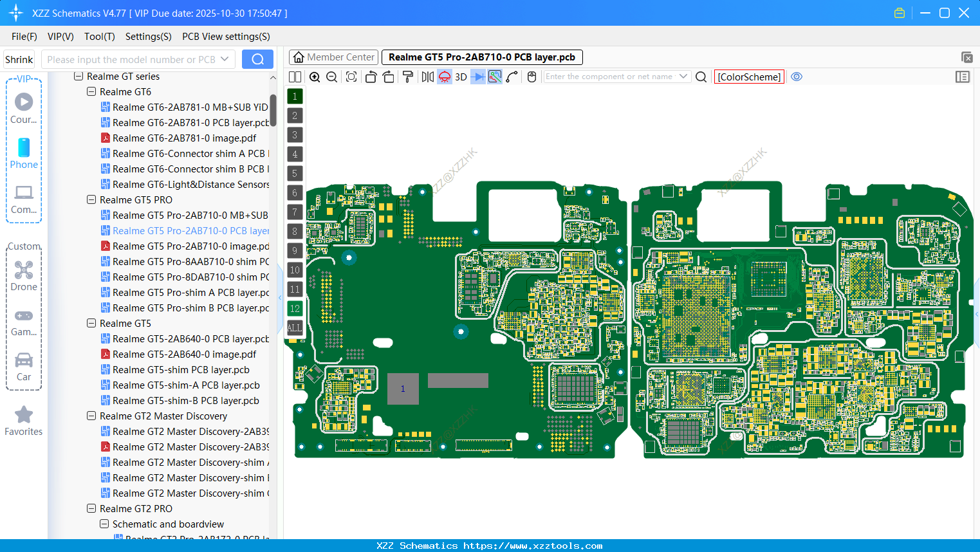Collapse the Realme GT5 PRO tree node
Viewport: 980px width, 552px height.
click(x=91, y=199)
